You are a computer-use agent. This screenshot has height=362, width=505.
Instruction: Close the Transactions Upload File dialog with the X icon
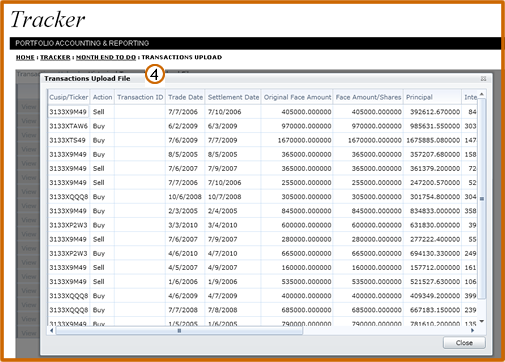483,79
